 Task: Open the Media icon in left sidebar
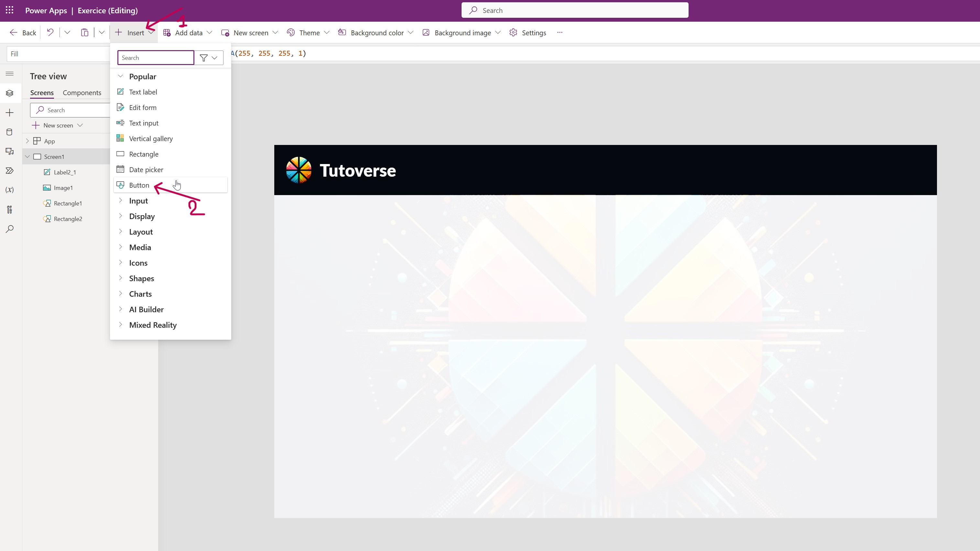point(9,151)
